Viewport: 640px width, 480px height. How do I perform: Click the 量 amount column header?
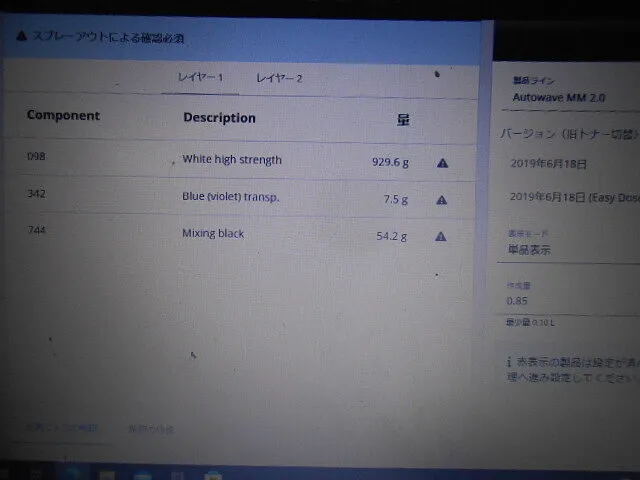click(403, 120)
